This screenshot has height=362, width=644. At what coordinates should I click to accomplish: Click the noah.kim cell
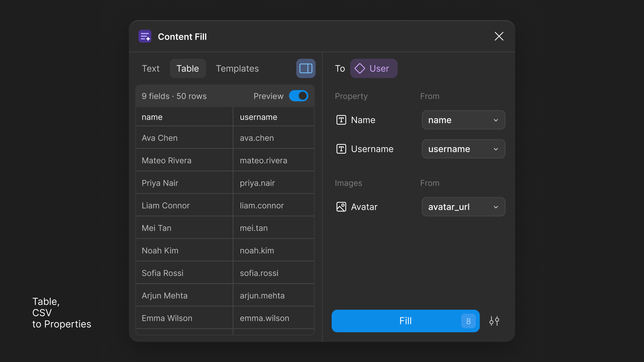click(x=273, y=250)
